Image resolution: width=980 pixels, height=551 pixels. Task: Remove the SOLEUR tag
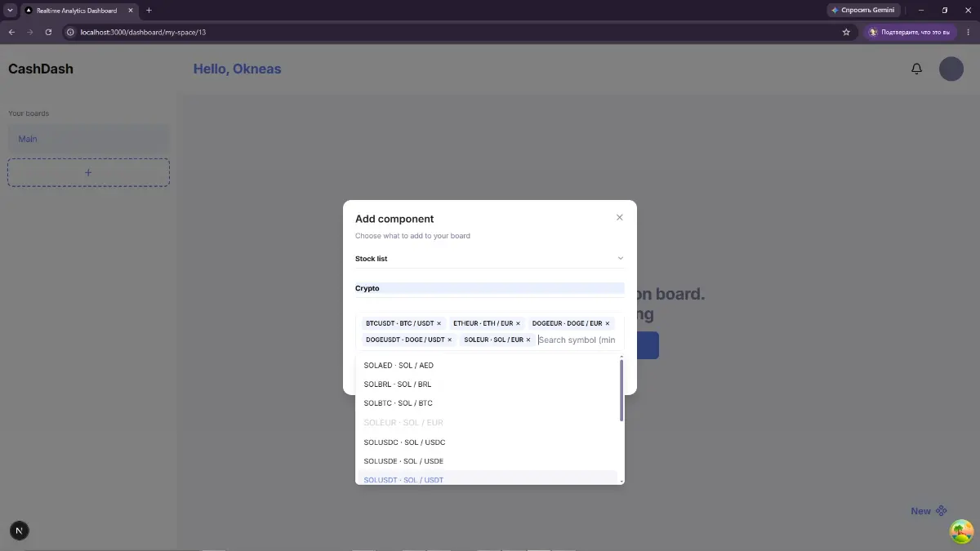528,340
